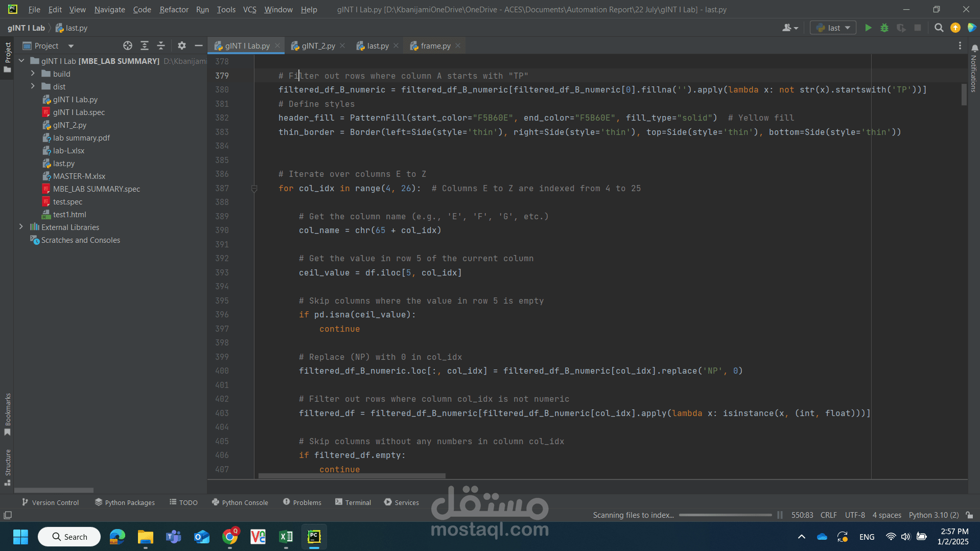Screen dimensions: 980x551
Task: Open the VCS menu
Action: coord(249,9)
